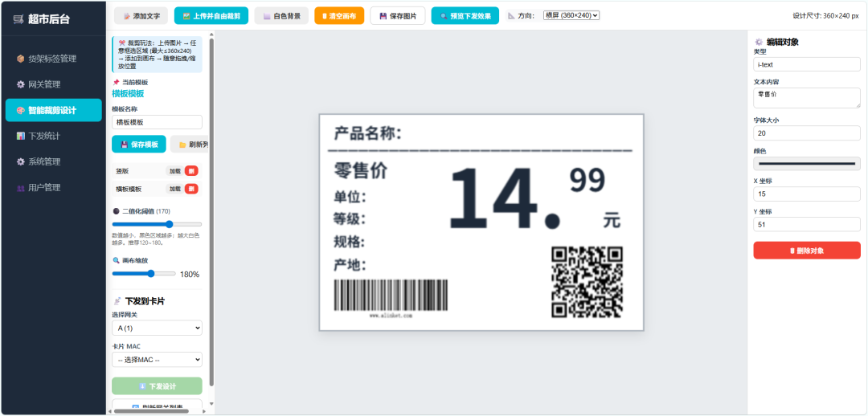
Task: Adjust the 画布缩放 slider
Action: (x=144, y=273)
